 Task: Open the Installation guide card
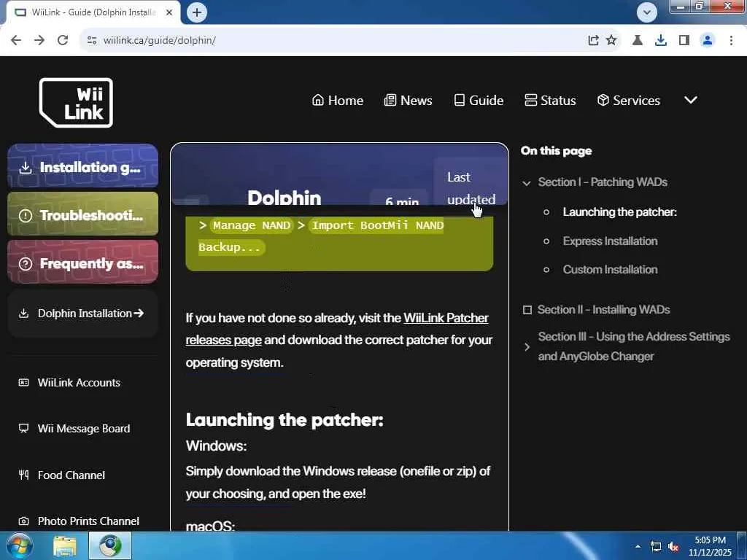click(83, 166)
